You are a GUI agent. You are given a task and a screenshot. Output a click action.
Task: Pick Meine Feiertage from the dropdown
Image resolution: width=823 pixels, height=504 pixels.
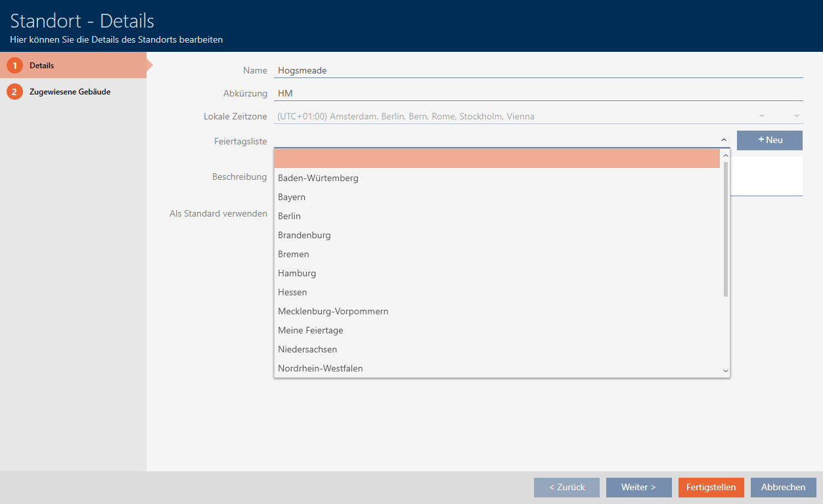[311, 330]
